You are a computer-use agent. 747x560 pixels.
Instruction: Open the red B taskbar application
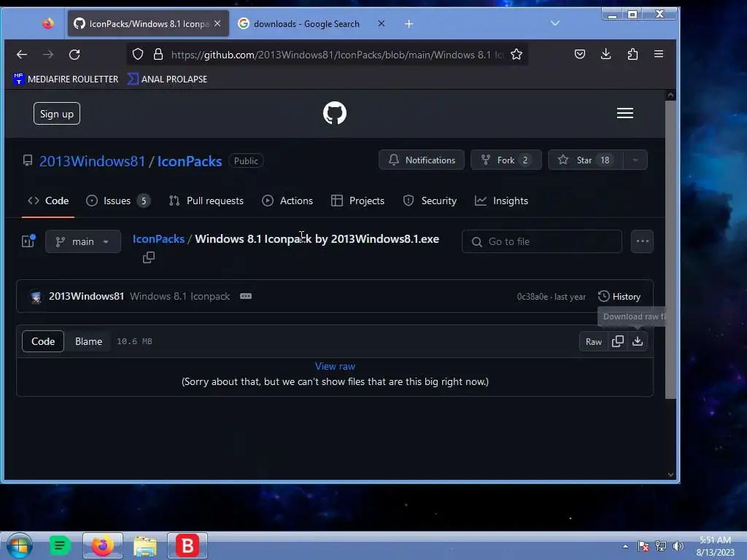187,545
